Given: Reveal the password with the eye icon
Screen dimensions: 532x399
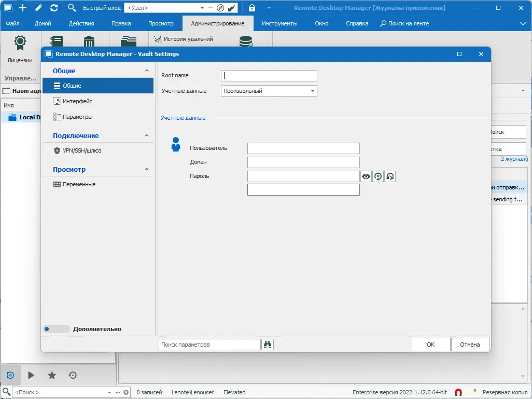Looking at the screenshot, I should click(366, 176).
